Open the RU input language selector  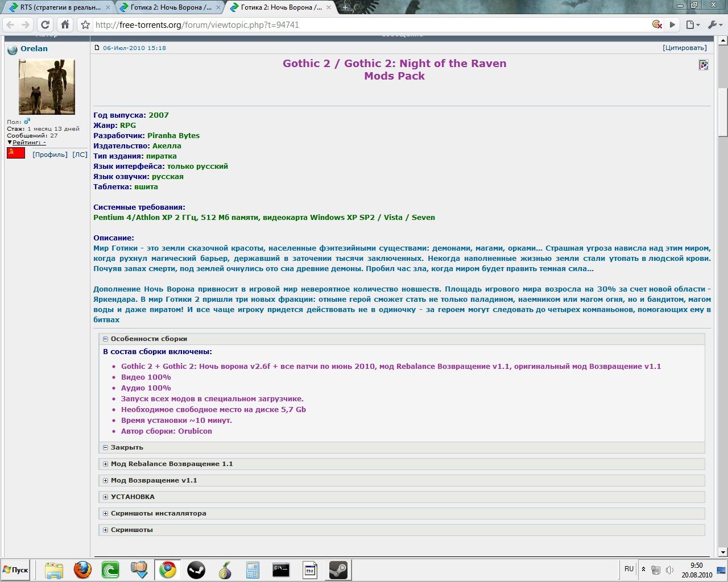pos(629,569)
